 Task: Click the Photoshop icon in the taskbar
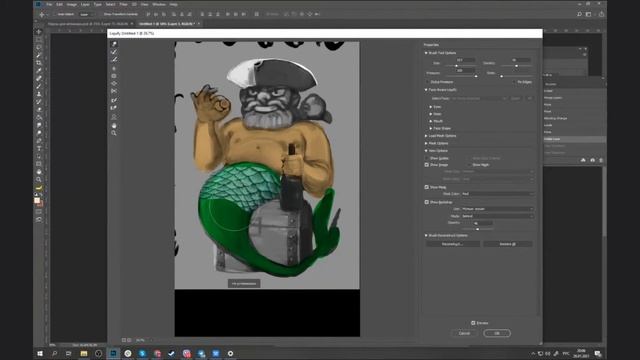pos(113,353)
